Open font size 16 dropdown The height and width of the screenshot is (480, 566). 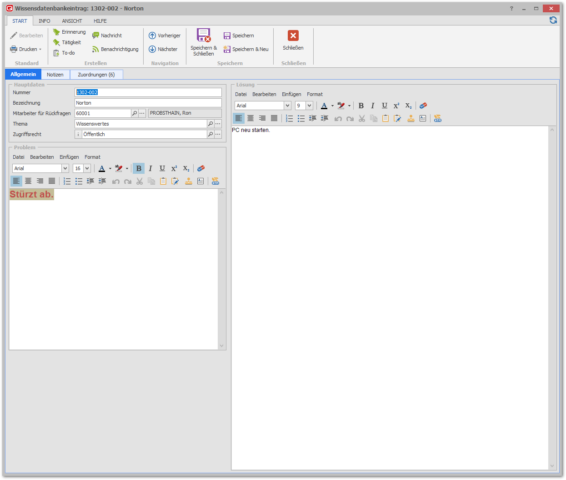click(87, 168)
